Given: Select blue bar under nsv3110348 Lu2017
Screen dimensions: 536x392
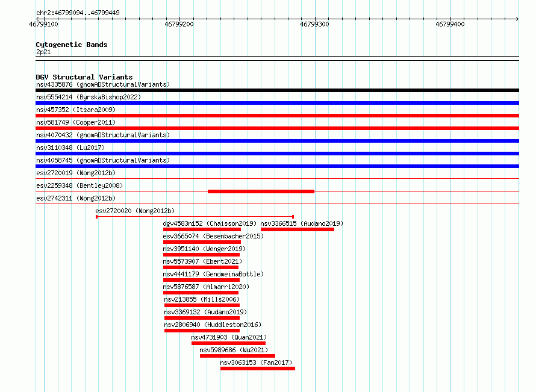Looking at the screenshot, I should click(277, 154).
